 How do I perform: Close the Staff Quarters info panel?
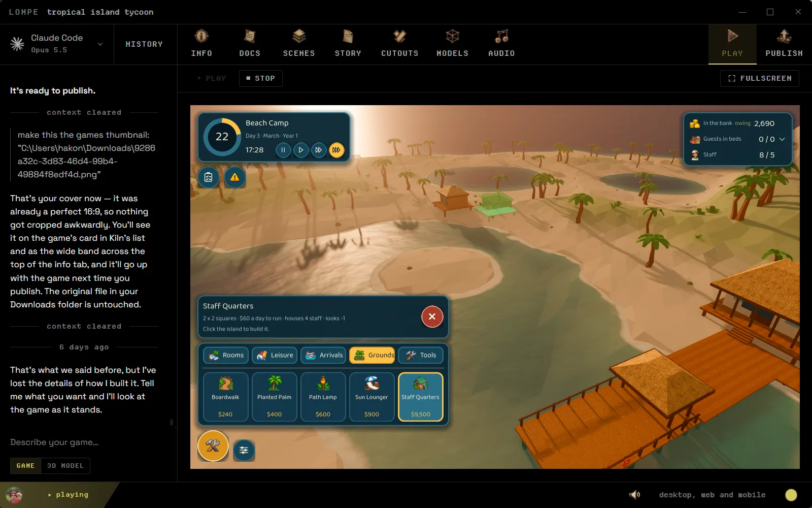click(432, 316)
